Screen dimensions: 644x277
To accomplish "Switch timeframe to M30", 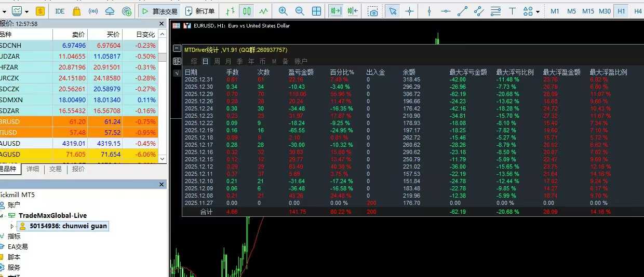I will click(605, 11).
